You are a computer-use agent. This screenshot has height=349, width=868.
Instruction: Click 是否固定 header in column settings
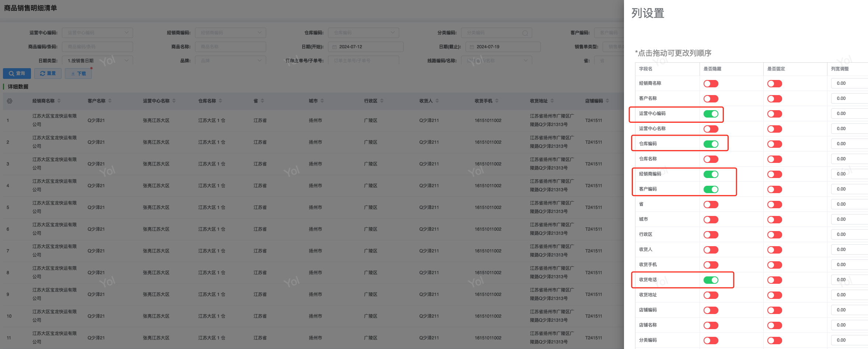[776, 69]
